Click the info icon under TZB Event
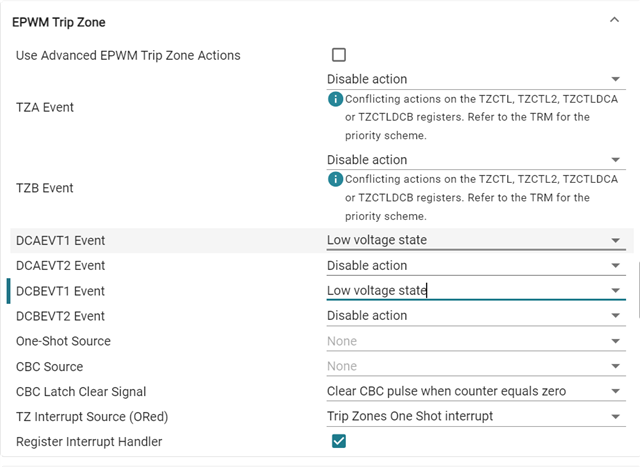Image resolution: width=640 pixels, height=467 pixels. tap(335, 179)
